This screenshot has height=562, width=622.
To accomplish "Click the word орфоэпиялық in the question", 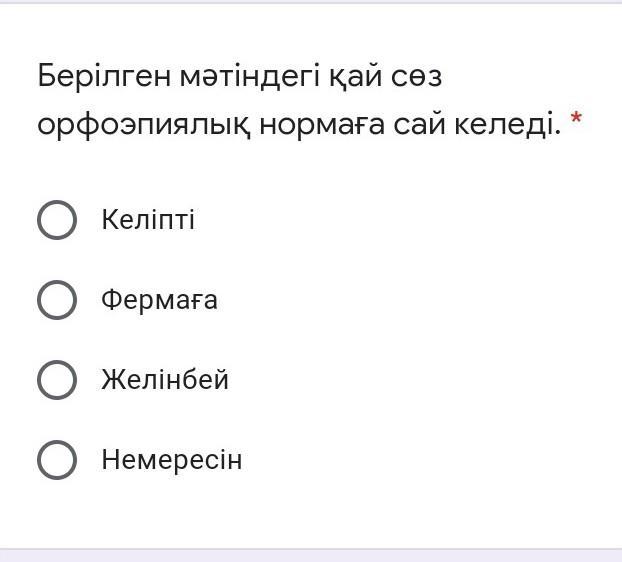I will point(144,126).
